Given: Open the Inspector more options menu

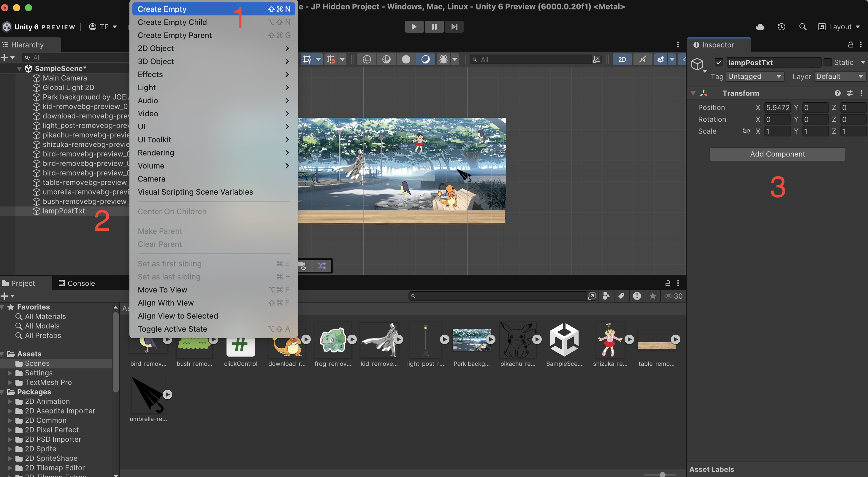Looking at the screenshot, I should (x=861, y=44).
